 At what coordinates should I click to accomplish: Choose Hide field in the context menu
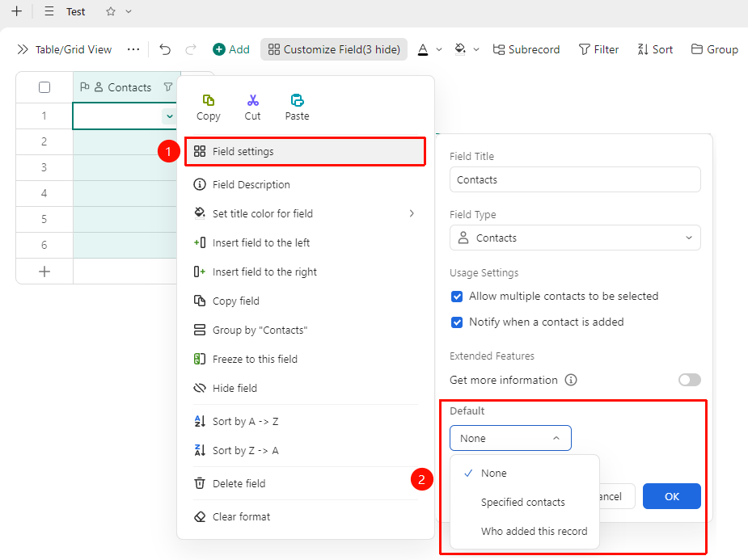(306, 388)
